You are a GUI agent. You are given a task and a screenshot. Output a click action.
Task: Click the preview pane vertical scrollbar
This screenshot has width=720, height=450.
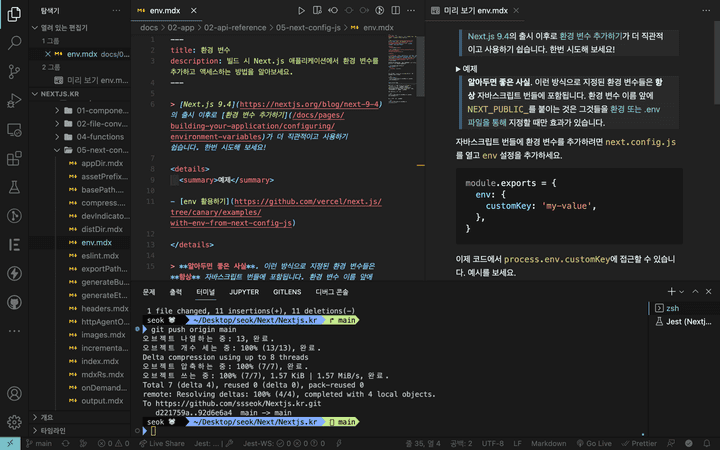[716, 62]
